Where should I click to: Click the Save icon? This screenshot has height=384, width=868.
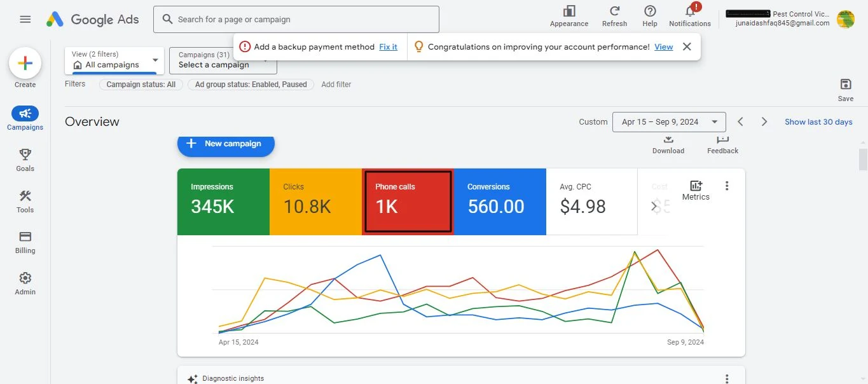pos(846,85)
